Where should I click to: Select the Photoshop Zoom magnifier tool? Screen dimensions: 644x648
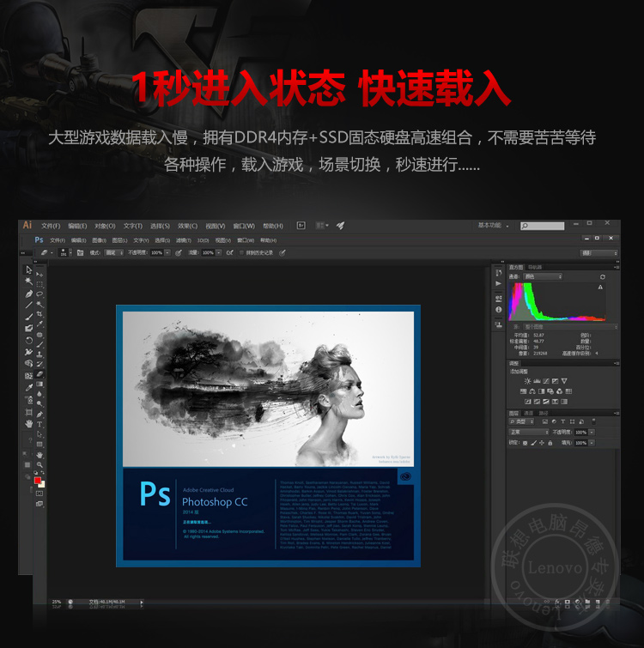39,465
